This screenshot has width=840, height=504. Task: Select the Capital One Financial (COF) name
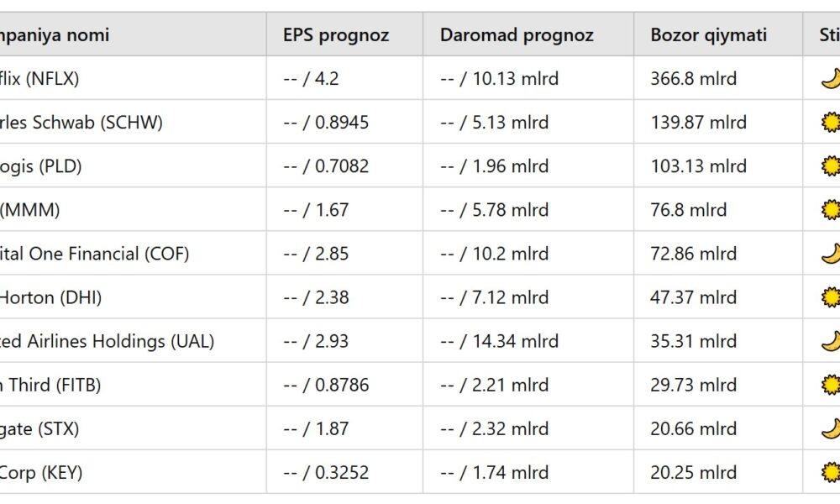coord(94,254)
